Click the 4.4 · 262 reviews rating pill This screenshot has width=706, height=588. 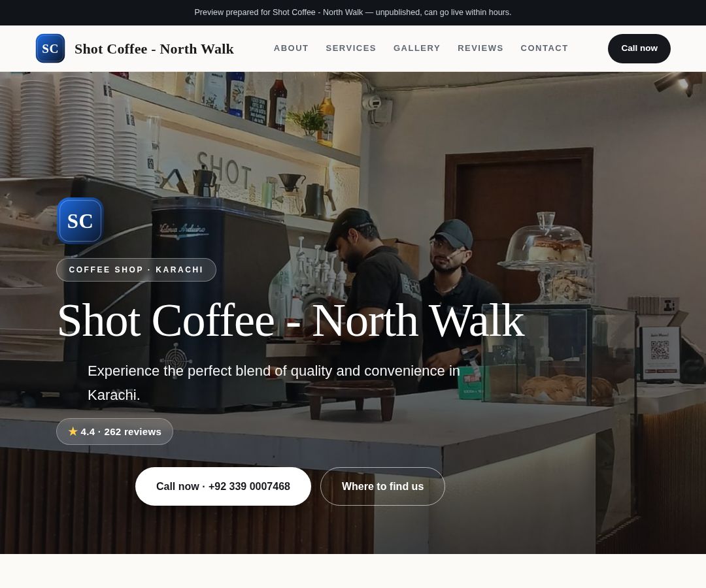tap(114, 431)
